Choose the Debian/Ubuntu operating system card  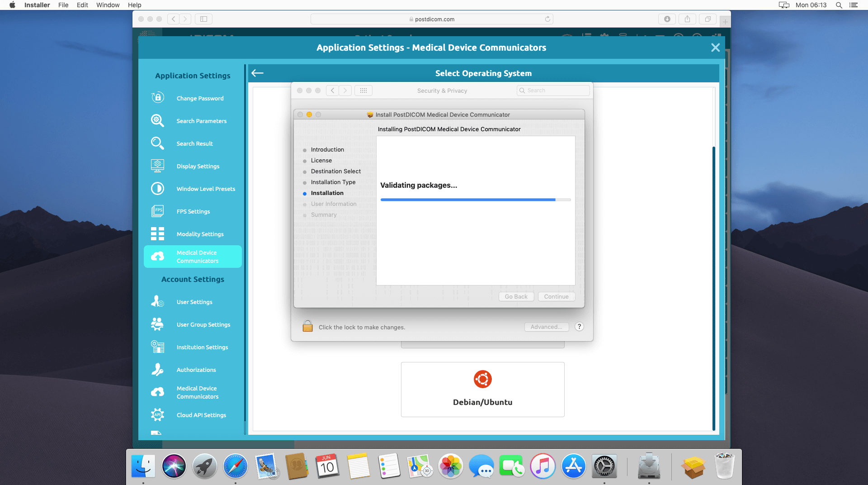[x=482, y=389]
